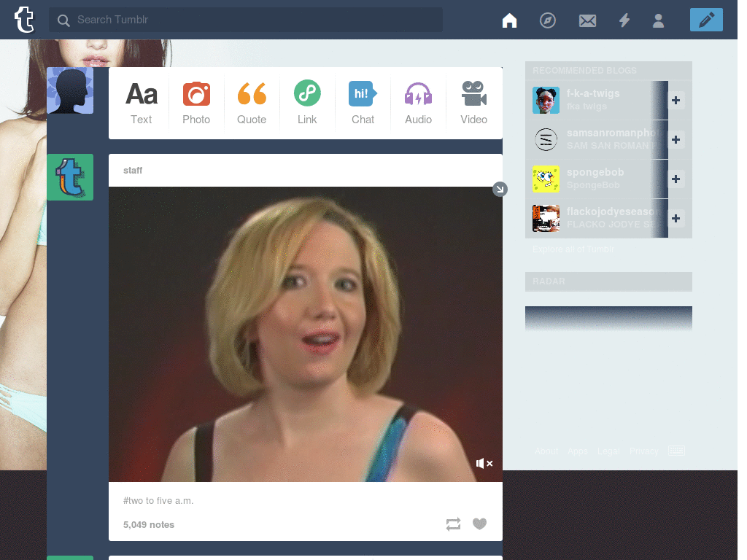Open the staff blog name link
This screenshot has width=747, height=560.
133,171
